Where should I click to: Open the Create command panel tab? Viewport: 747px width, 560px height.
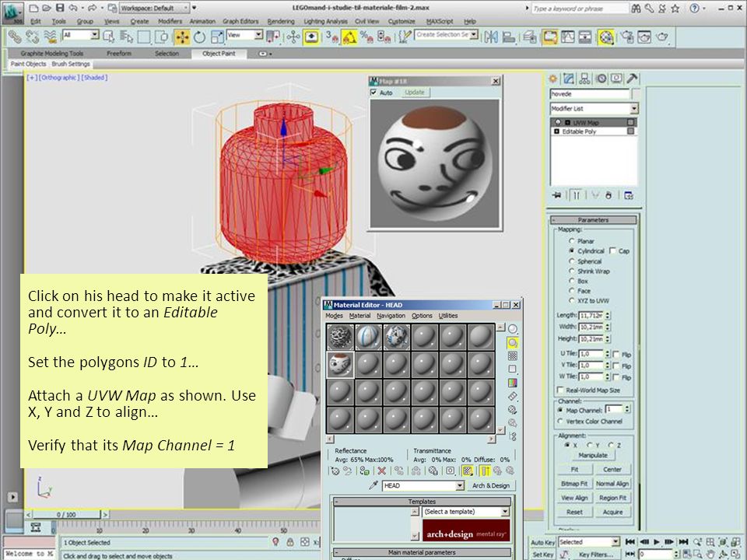(x=552, y=79)
